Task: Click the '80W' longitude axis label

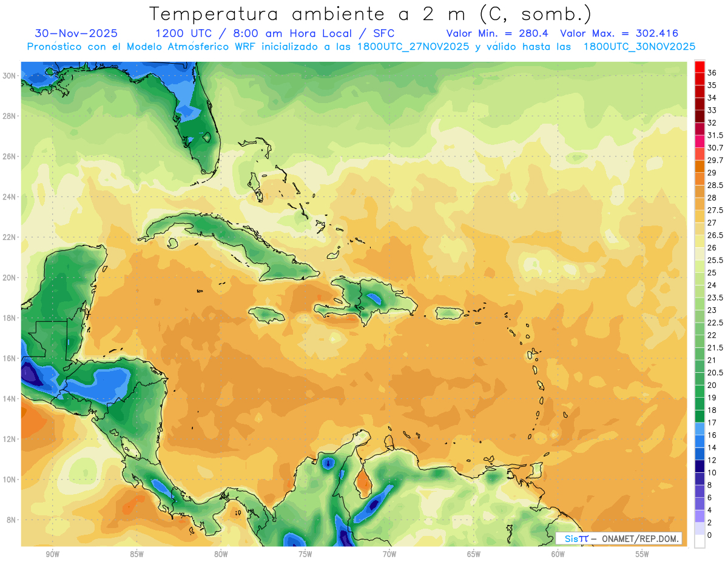Action: pos(221,554)
